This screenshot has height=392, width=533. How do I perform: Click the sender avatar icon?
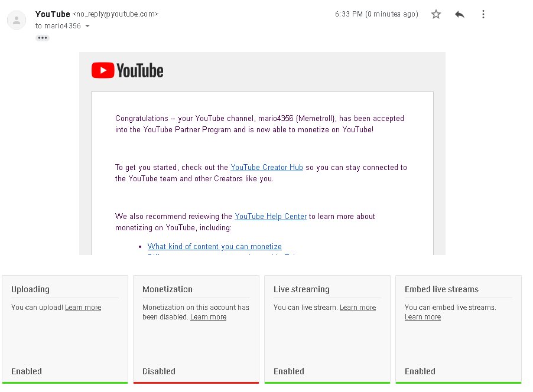pyautogui.click(x=17, y=20)
